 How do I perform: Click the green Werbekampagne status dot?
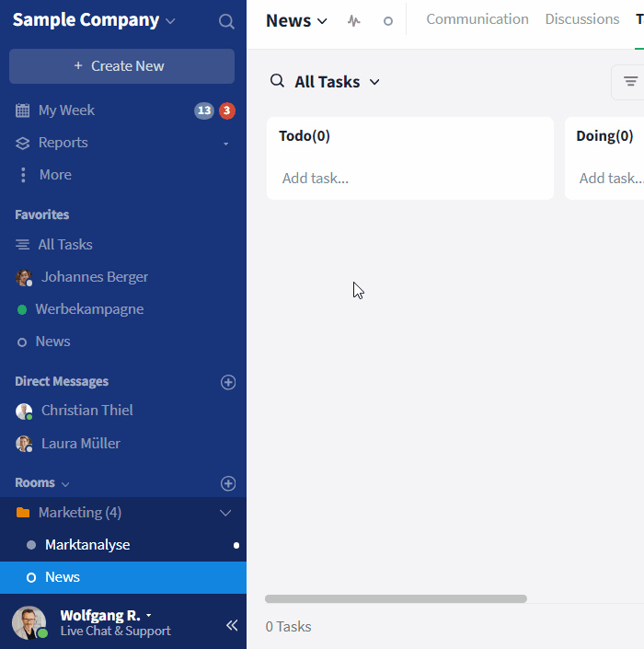[x=22, y=309]
